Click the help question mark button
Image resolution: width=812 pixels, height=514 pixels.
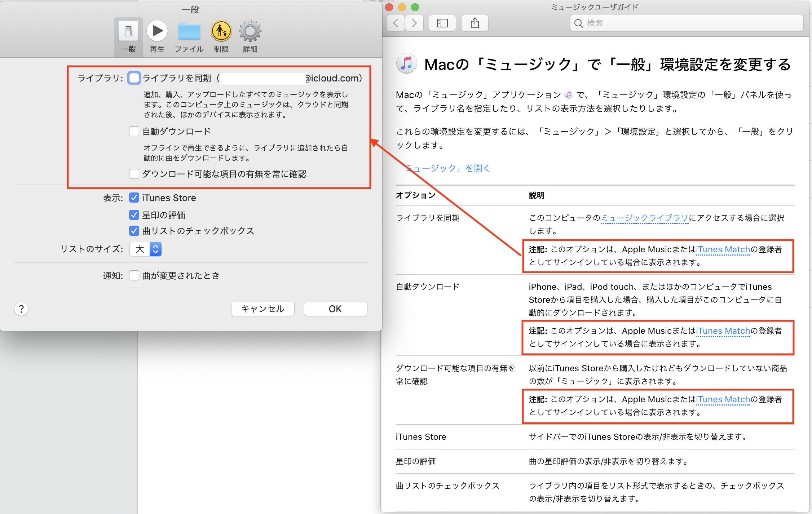[21, 309]
